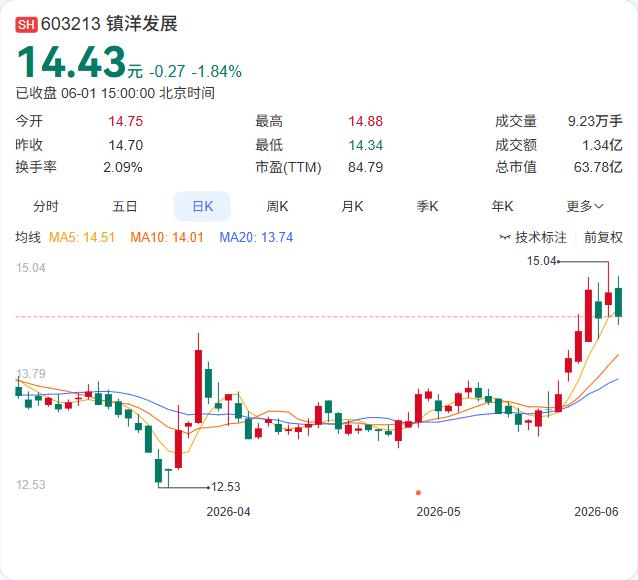
Task: Open the 季K chart tab
Action: click(x=427, y=206)
